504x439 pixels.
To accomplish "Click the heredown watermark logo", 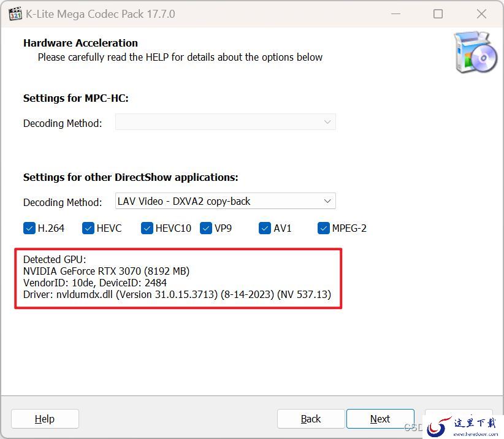I will pyautogui.click(x=463, y=427).
